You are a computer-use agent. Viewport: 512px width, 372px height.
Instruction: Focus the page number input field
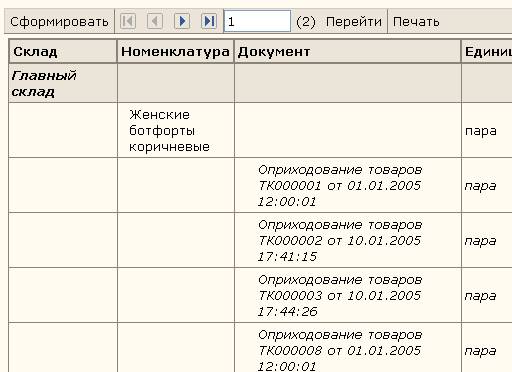257,21
